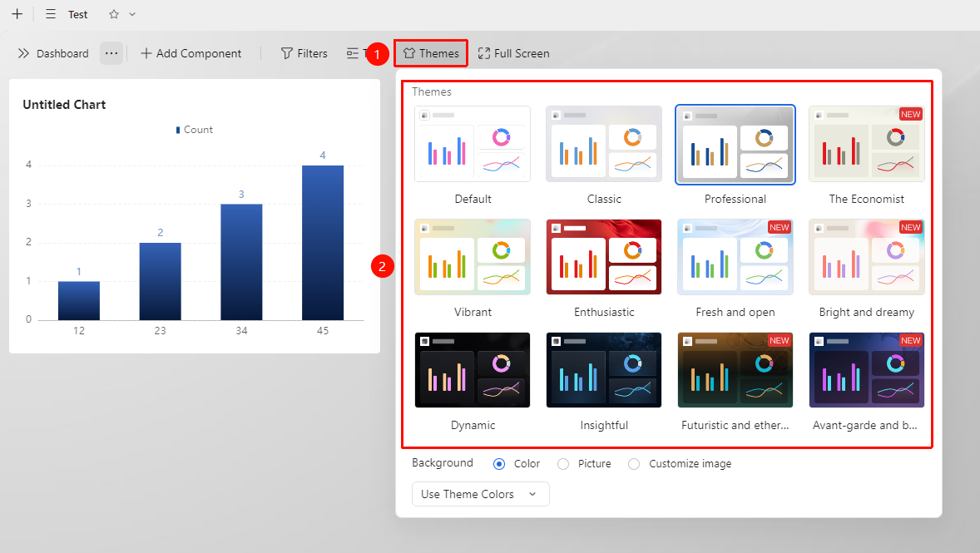Click Add Component button
Viewport: 980px width, 553px height.
(191, 53)
